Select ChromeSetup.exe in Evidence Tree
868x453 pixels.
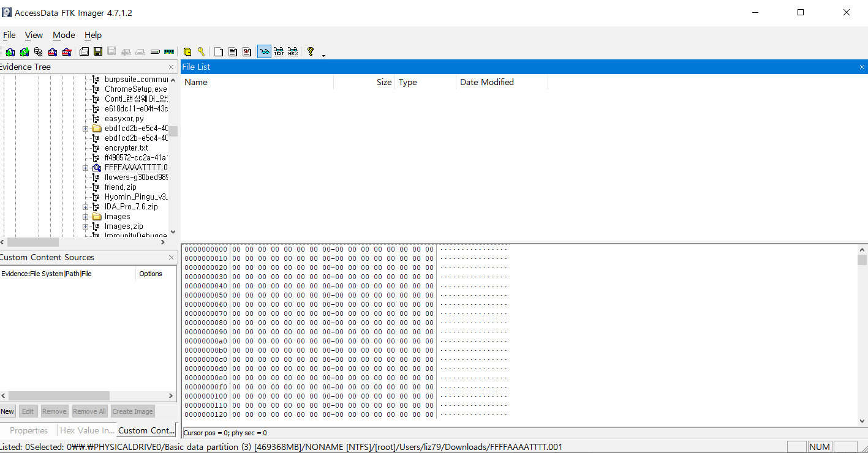pos(135,89)
